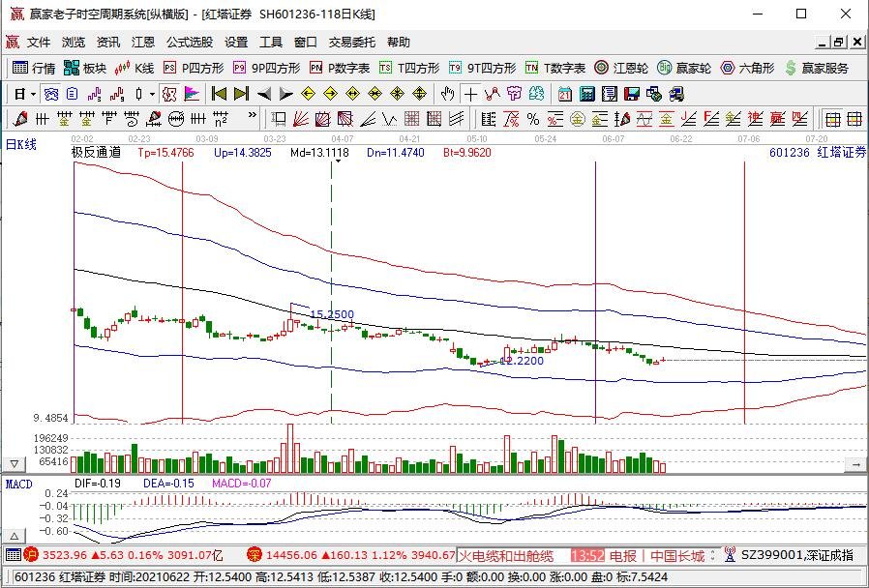Select the plain black % percentage tool
Image resolution: width=869 pixels, height=588 pixels.
[533, 119]
